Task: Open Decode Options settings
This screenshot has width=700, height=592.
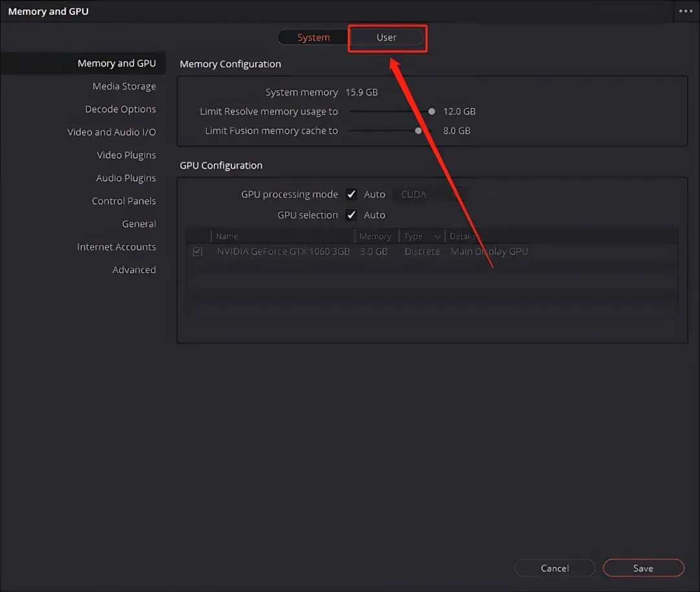Action: pos(121,109)
